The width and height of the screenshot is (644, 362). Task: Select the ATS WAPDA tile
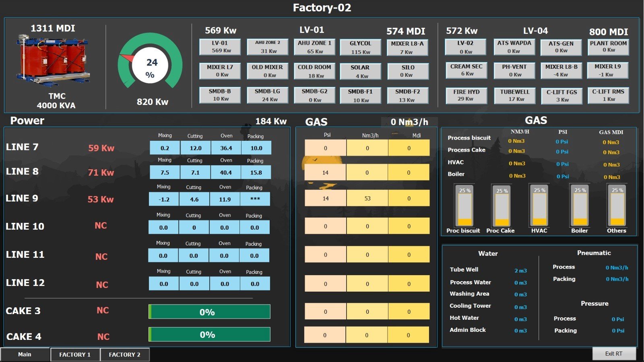point(514,47)
